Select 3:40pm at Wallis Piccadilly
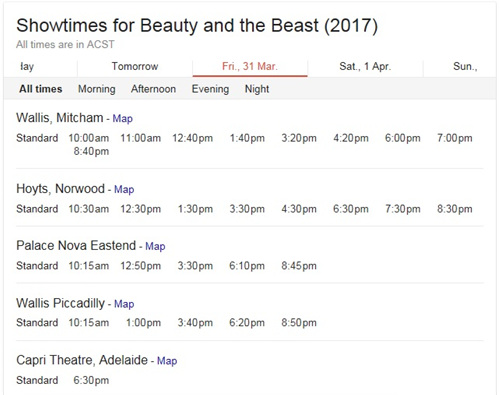500x395 pixels. (x=195, y=323)
